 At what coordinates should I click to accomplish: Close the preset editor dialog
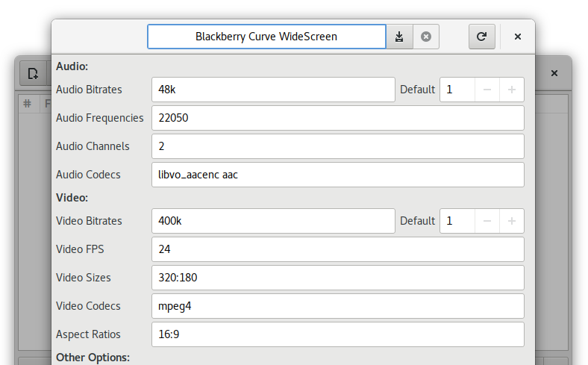click(518, 37)
